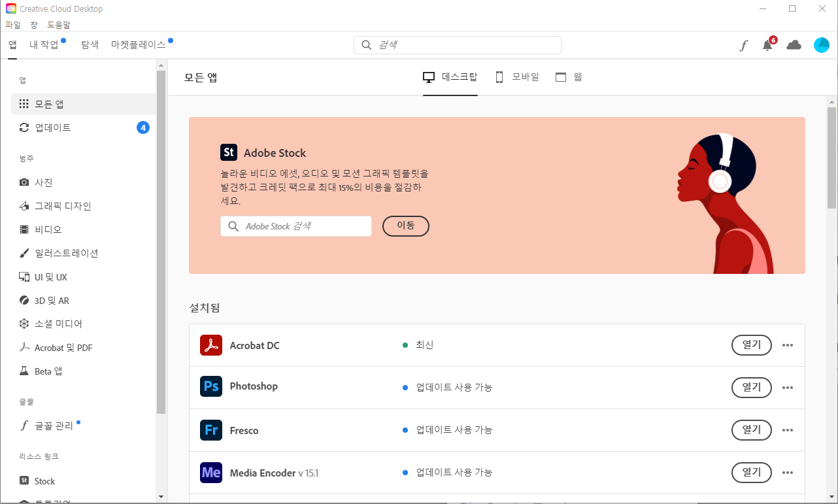Click sidebar scrollbar up arrow
Screen dimensions: 838x504
pos(161,65)
